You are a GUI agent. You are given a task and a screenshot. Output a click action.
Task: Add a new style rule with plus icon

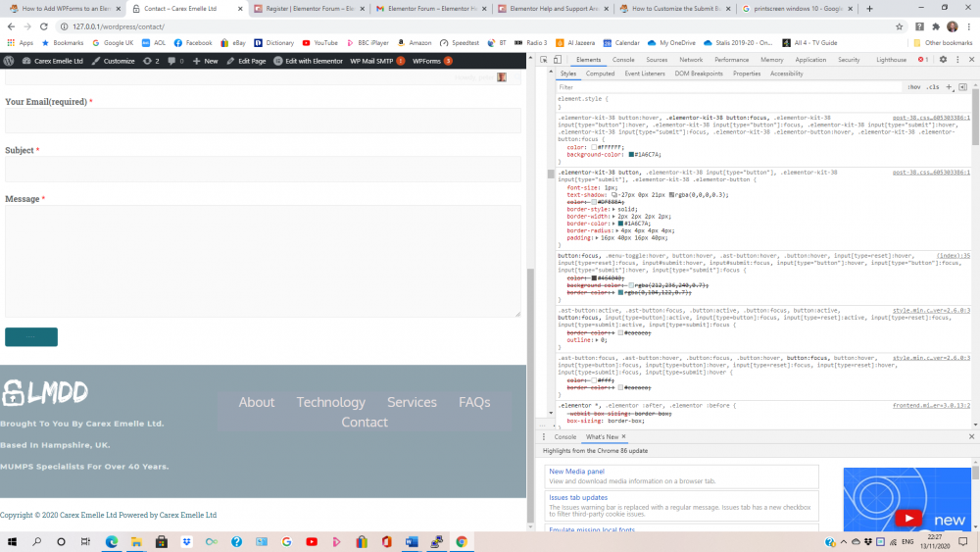coord(950,87)
